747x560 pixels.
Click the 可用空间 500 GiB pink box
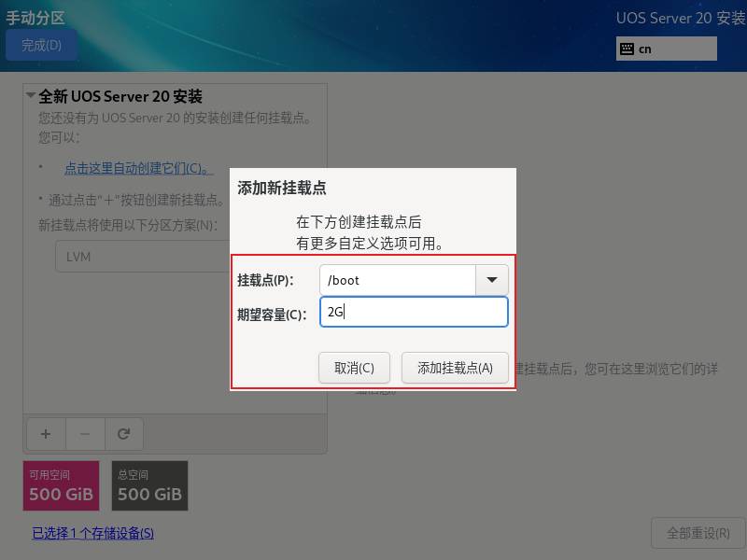tap(61, 485)
